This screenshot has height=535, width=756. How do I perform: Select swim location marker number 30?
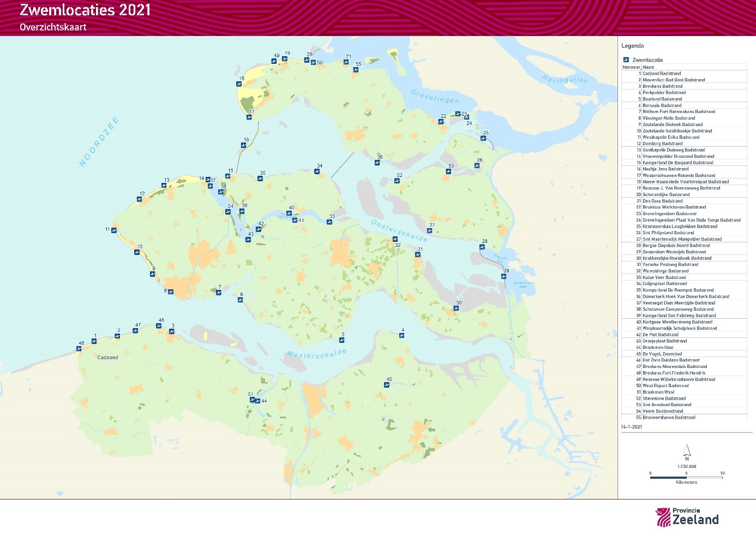[x=457, y=308]
